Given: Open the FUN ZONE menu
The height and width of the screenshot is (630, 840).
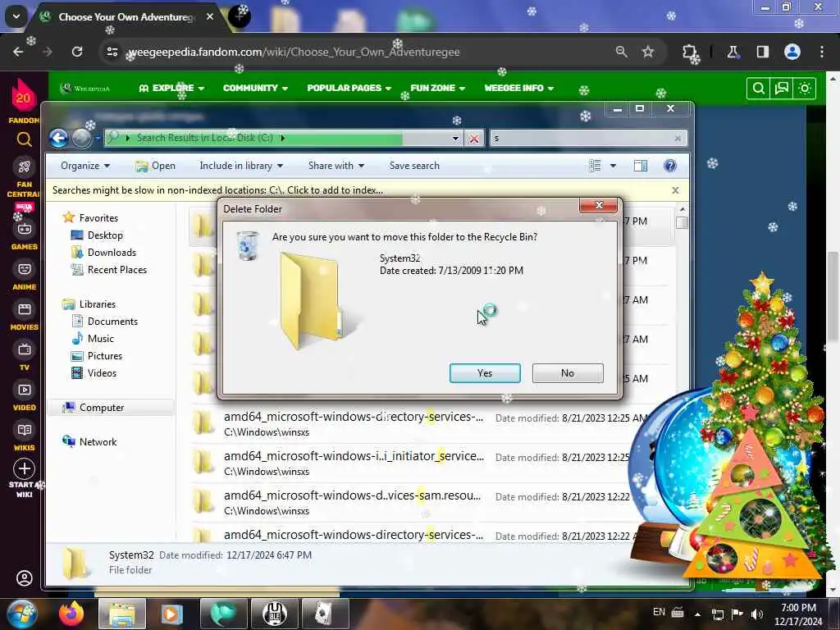Looking at the screenshot, I should pyautogui.click(x=438, y=88).
